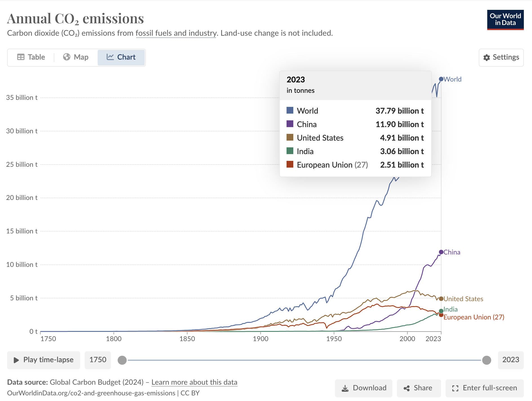Click the India end-point marker dot
This screenshot has width=532, height=401.
click(441, 311)
